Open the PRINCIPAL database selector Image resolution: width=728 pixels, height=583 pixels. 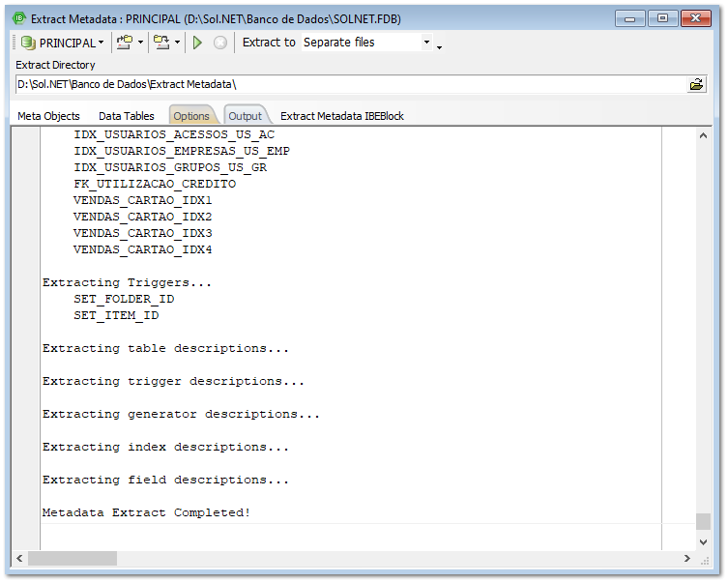pos(62,43)
